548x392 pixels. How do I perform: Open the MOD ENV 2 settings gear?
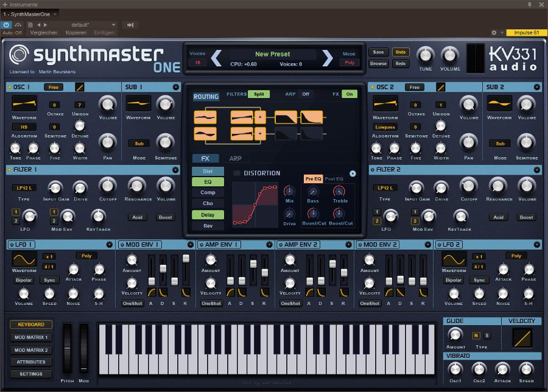428,245
